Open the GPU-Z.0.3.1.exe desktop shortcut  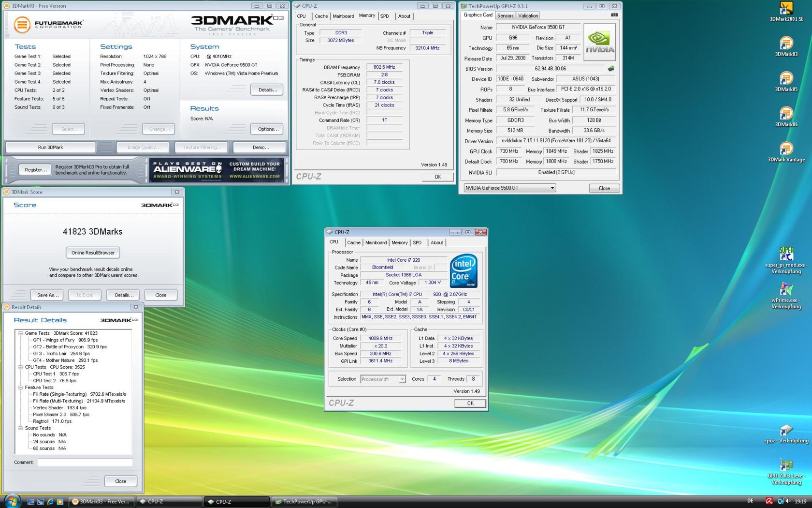point(786,472)
